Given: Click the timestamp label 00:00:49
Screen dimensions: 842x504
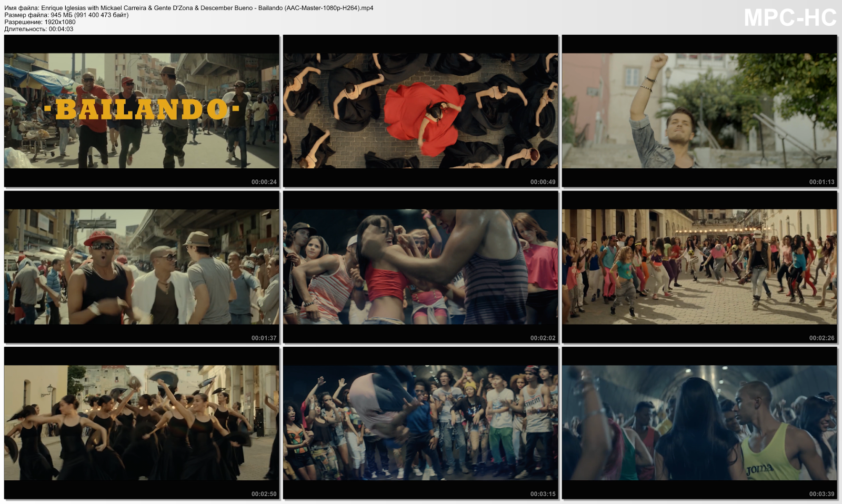Looking at the screenshot, I should pyautogui.click(x=543, y=182).
